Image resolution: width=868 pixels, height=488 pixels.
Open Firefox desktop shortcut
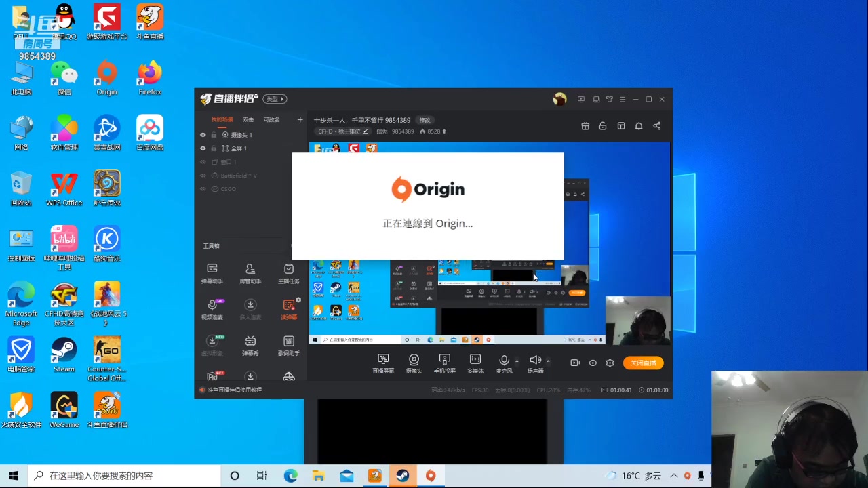coord(150,77)
